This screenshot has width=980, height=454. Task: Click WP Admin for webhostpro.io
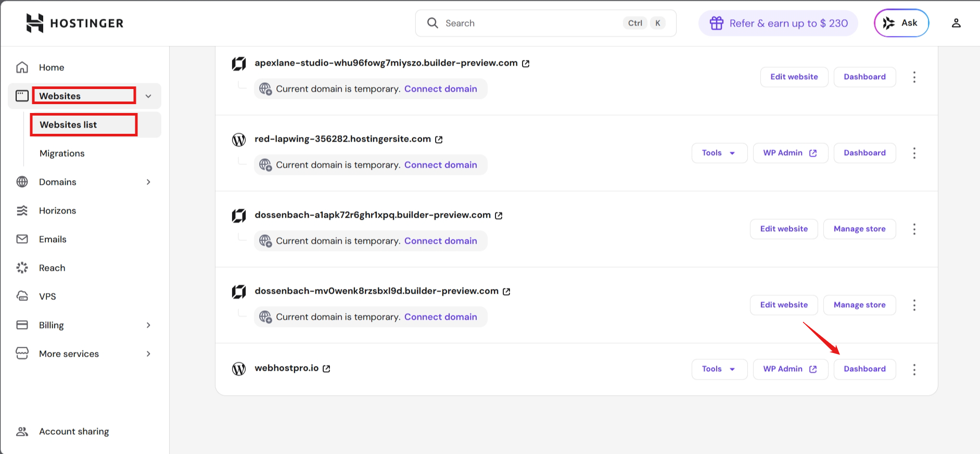790,369
